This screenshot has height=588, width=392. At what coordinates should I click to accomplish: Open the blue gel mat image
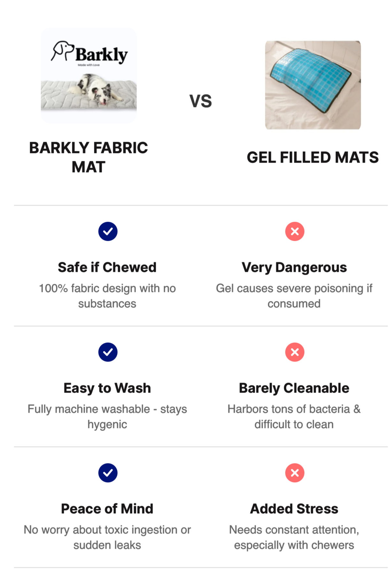(x=313, y=85)
